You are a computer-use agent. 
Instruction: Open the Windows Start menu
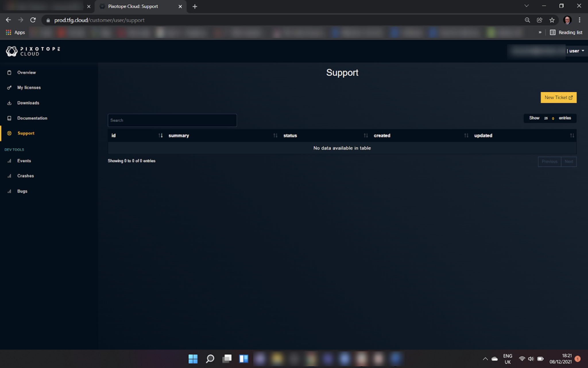pos(193,359)
